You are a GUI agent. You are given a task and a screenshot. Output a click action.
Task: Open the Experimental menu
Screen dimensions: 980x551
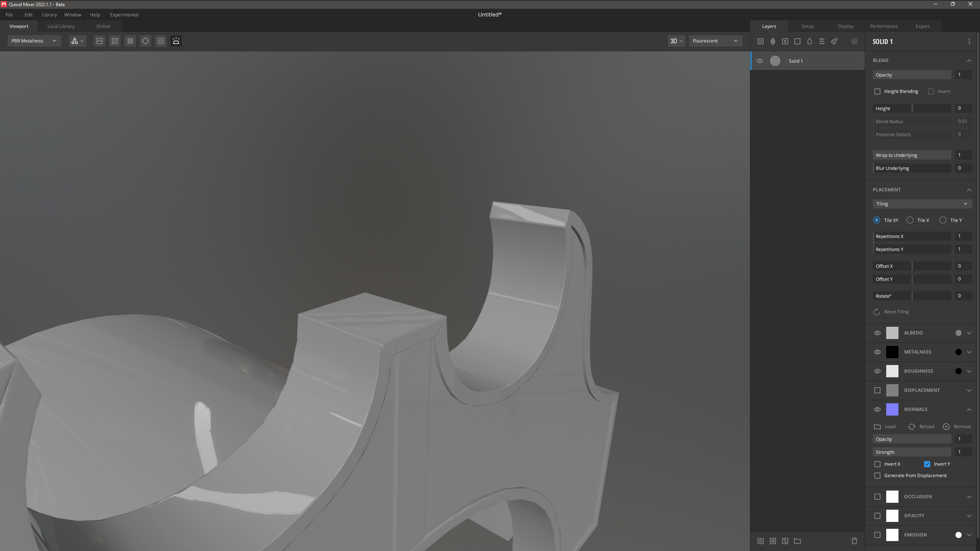coord(124,15)
